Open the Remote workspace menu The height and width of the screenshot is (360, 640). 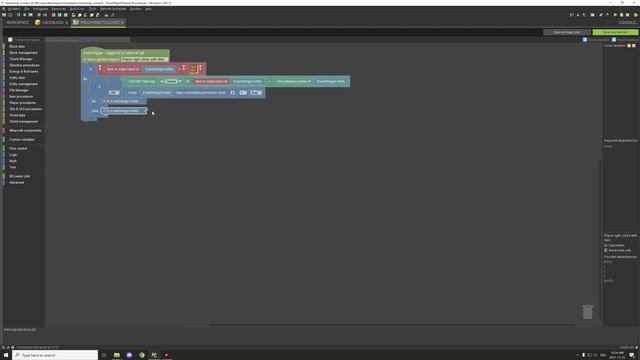pos(113,9)
